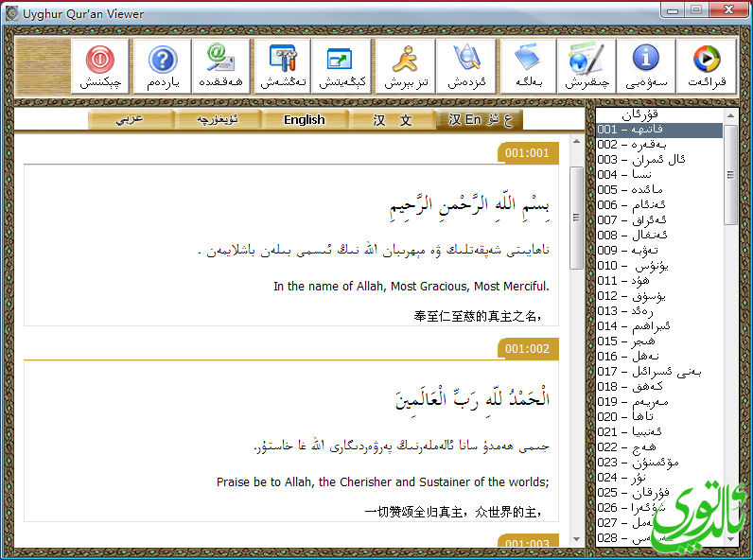Click verse panel scroll-up arrow
The image size is (753, 560).
tap(576, 141)
